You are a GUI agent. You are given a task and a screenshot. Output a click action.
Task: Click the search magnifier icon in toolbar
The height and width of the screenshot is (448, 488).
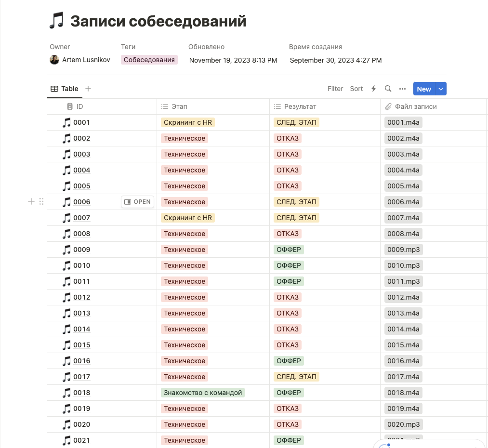tap(388, 89)
